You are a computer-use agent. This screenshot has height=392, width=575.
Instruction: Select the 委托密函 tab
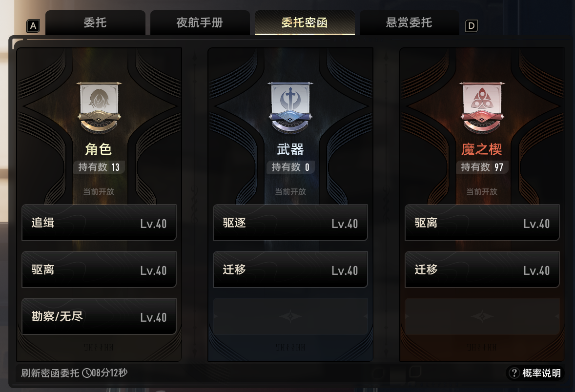[305, 23]
